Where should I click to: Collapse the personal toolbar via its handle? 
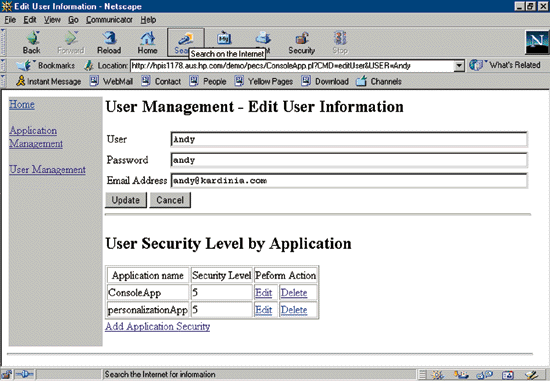pos(3,81)
